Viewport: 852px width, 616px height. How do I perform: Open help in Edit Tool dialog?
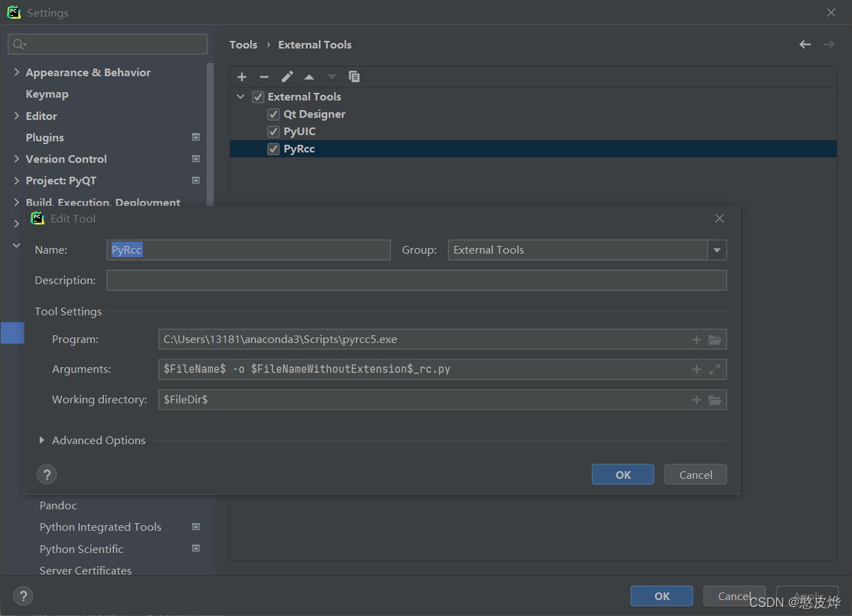pyautogui.click(x=46, y=475)
